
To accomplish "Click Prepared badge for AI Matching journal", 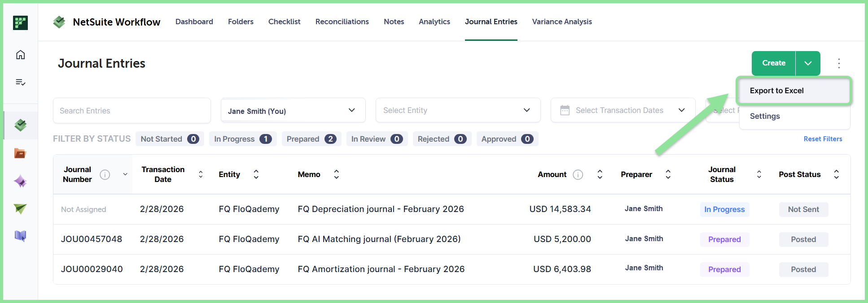I will [724, 239].
